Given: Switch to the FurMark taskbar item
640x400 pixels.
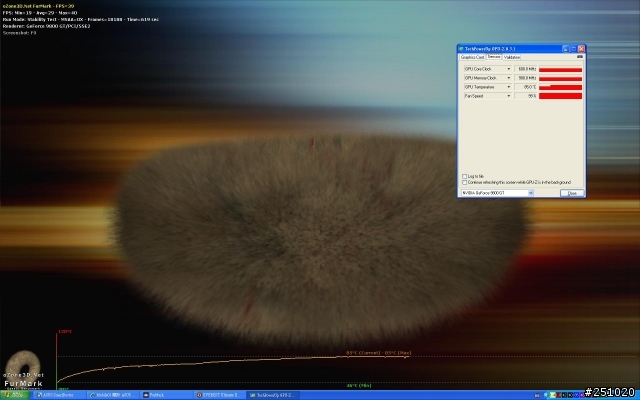Looking at the screenshot, I should point(167,395).
